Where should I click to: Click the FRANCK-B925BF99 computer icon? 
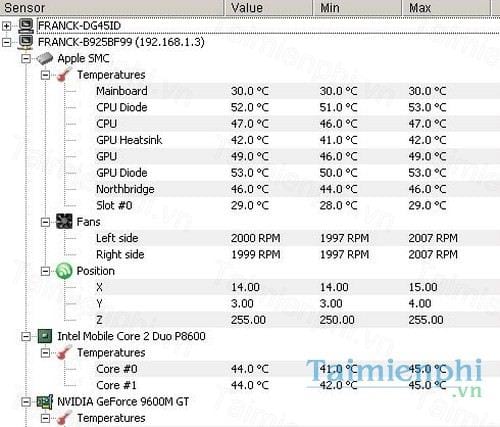[26, 42]
